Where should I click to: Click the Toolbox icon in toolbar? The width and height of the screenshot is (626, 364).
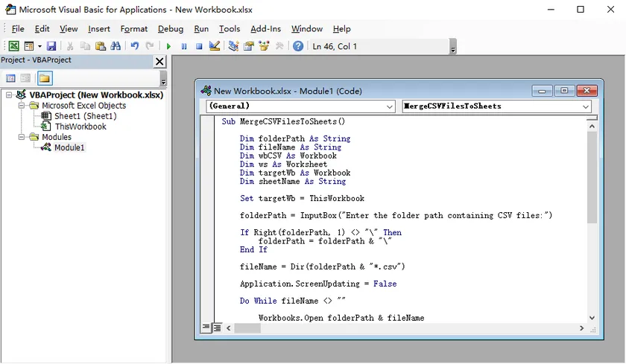pos(279,46)
